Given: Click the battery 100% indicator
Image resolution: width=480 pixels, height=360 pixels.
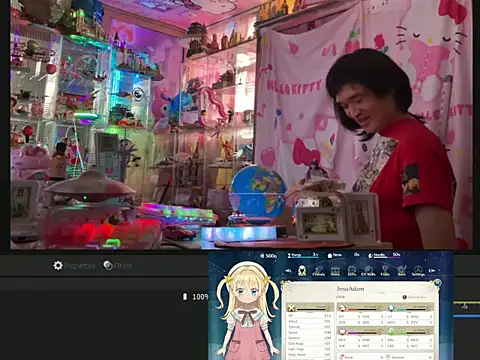Looking at the screenshot, I should (195, 297).
